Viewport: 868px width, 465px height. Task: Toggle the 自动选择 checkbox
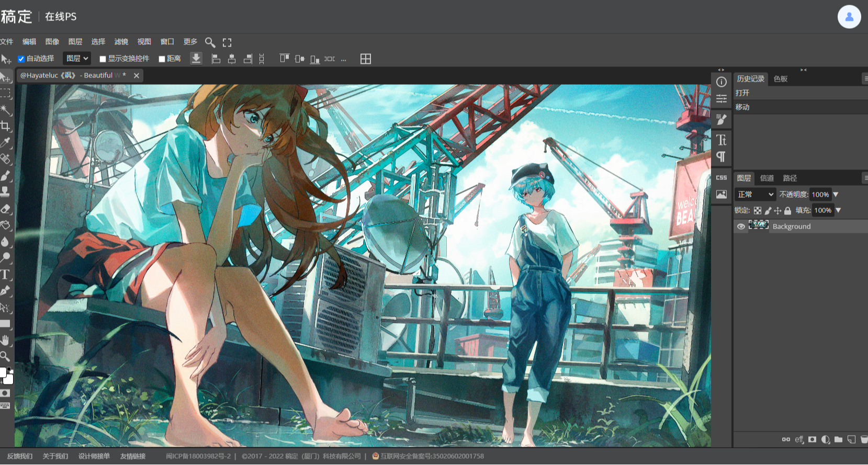21,59
